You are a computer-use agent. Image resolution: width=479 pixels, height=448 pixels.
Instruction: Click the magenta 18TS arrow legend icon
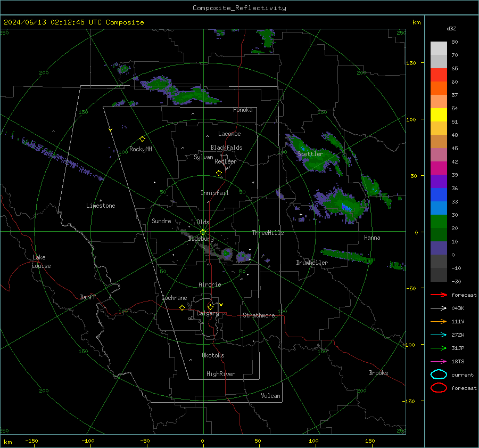click(439, 362)
